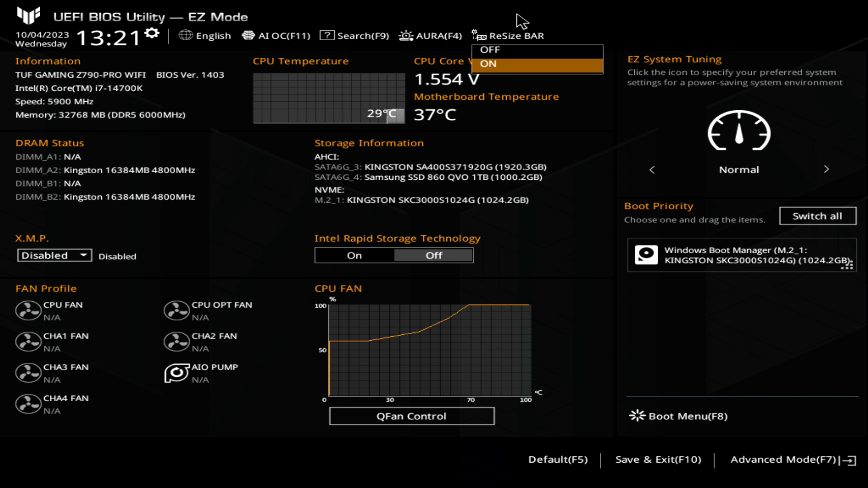
Task: Click Memory: 32768 MB text
Action: tap(100, 115)
